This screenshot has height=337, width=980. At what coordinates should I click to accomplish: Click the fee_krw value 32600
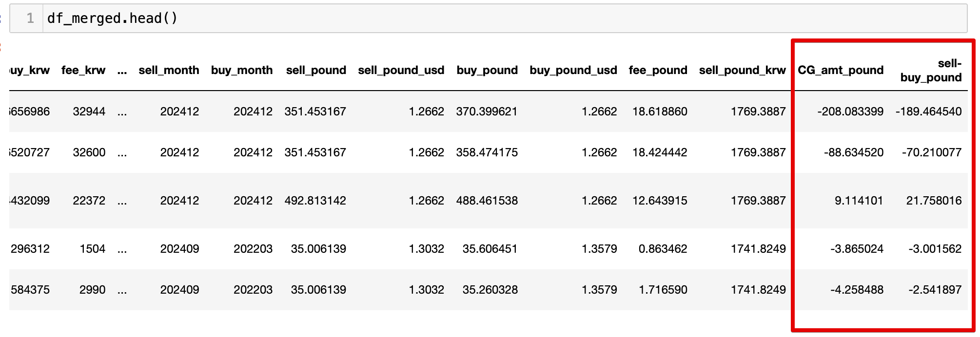(x=89, y=152)
